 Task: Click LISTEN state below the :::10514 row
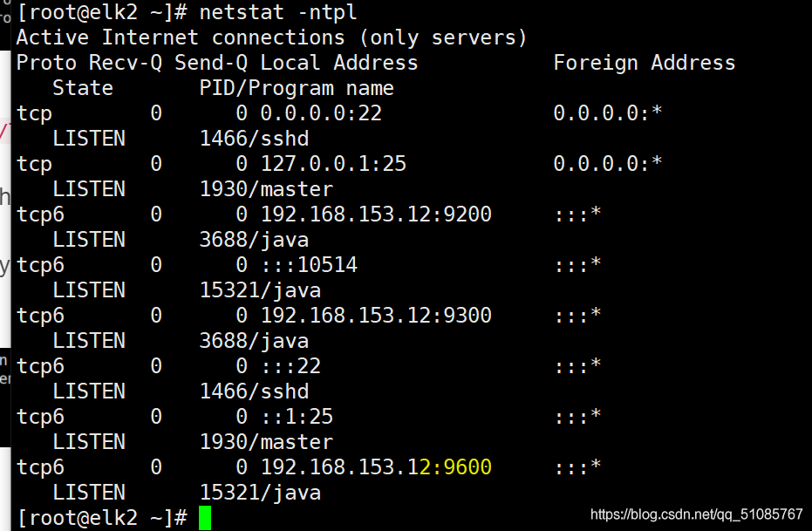89,290
